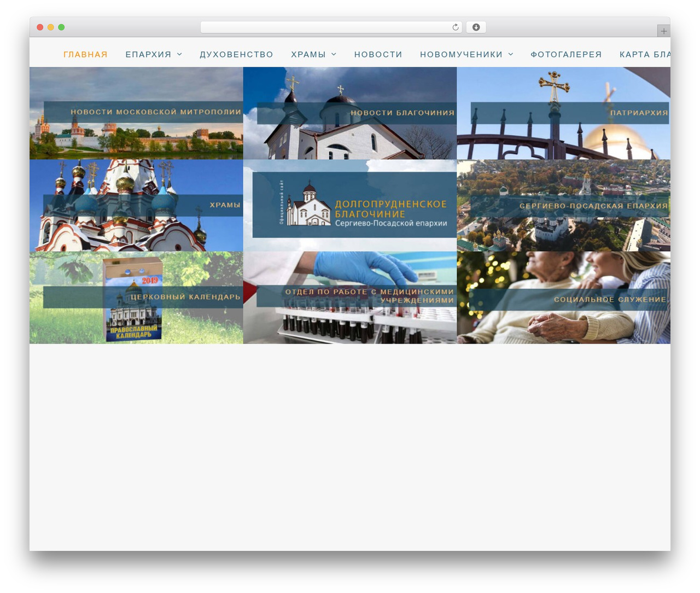Open the Храмы tile with blue domes
Viewport: 700px width, 593px height.
pos(136,206)
